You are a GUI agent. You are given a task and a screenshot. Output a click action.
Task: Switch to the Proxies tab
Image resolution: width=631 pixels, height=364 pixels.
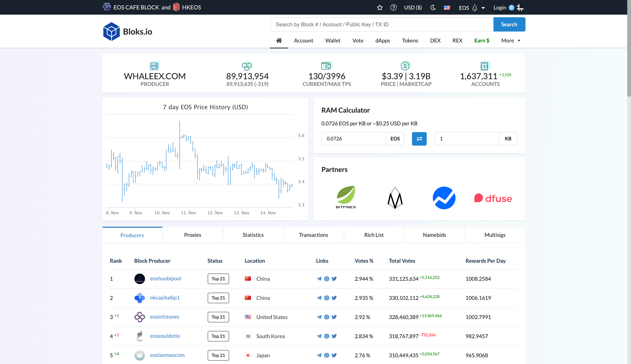tap(192, 235)
